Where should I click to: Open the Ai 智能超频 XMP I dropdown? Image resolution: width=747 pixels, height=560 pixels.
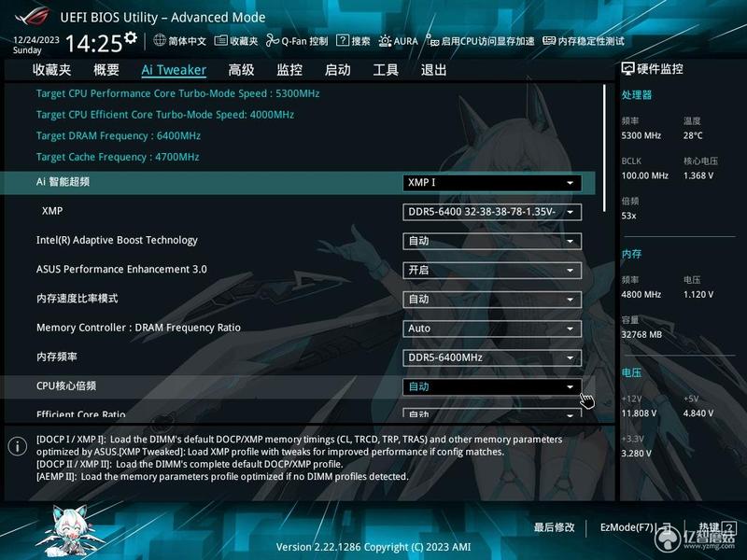[x=492, y=183]
